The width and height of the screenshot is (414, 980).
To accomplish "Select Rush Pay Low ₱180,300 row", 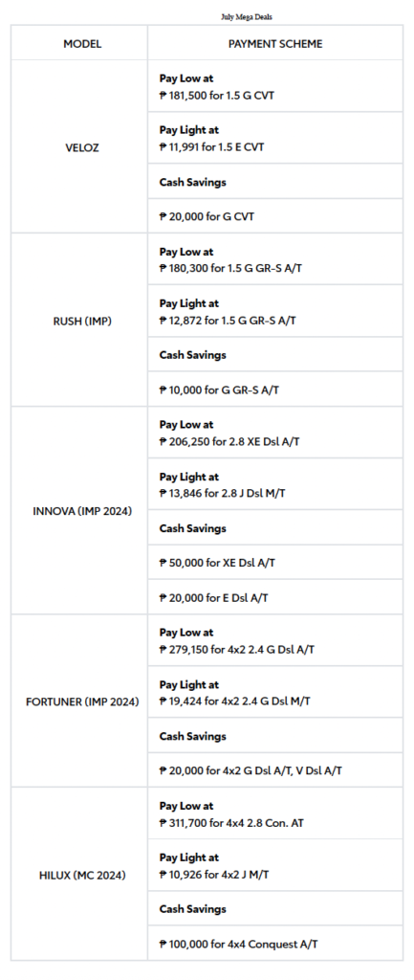I will point(275,259).
